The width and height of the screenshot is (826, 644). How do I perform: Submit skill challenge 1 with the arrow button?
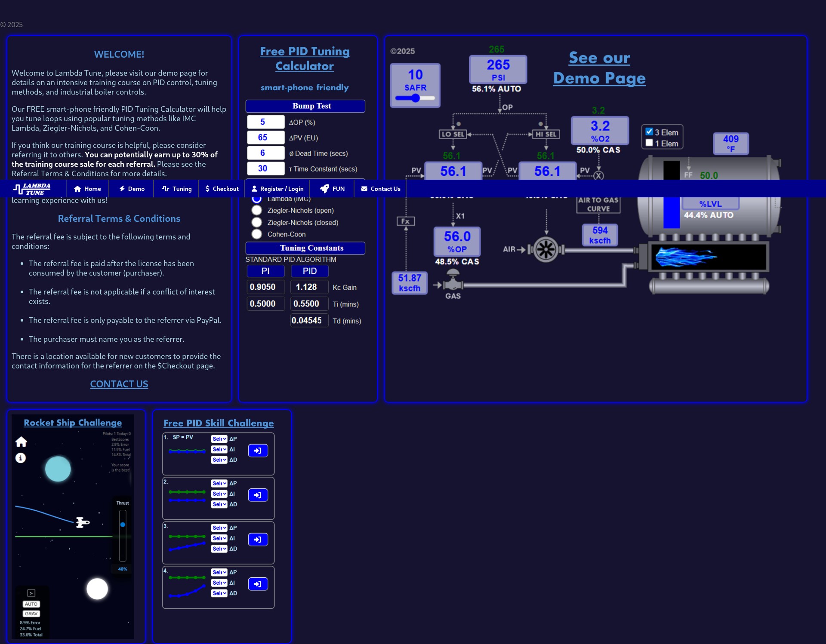coord(258,451)
